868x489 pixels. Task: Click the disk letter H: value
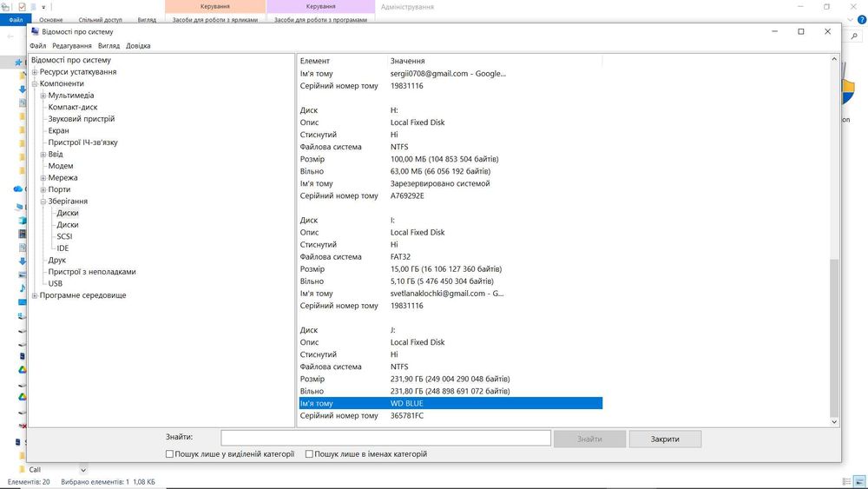pyautogui.click(x=394, y=111)
